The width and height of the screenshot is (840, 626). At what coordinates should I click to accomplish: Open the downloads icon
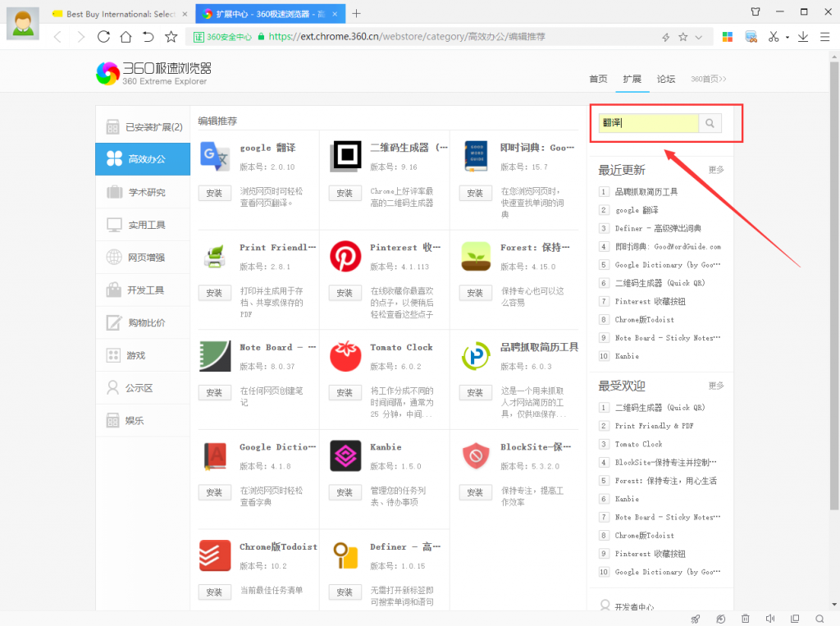[x=803, y=36]
